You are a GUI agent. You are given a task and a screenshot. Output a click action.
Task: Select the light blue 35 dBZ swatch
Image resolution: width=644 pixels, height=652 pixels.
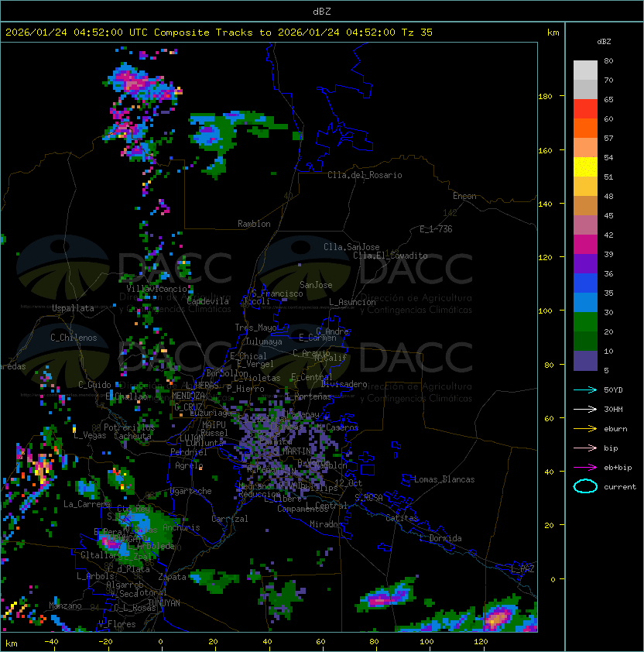585,302
